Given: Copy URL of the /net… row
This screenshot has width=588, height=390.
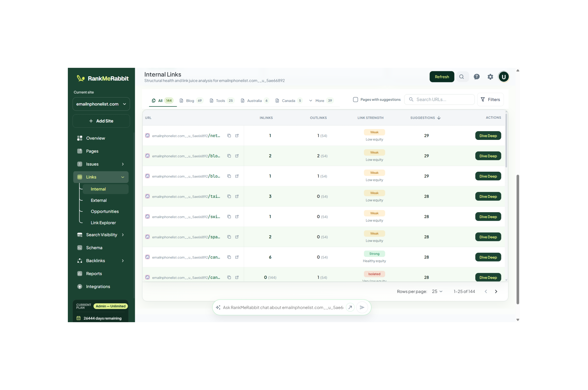Looking at the screenshot, I should 229,136.
